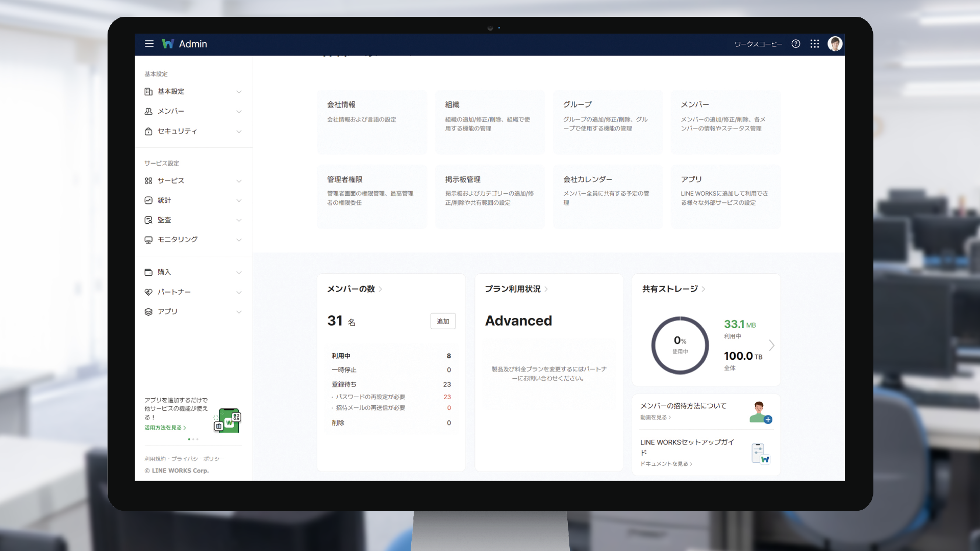
Task: Open the 監査 menu item
Action: coord(164,220)
